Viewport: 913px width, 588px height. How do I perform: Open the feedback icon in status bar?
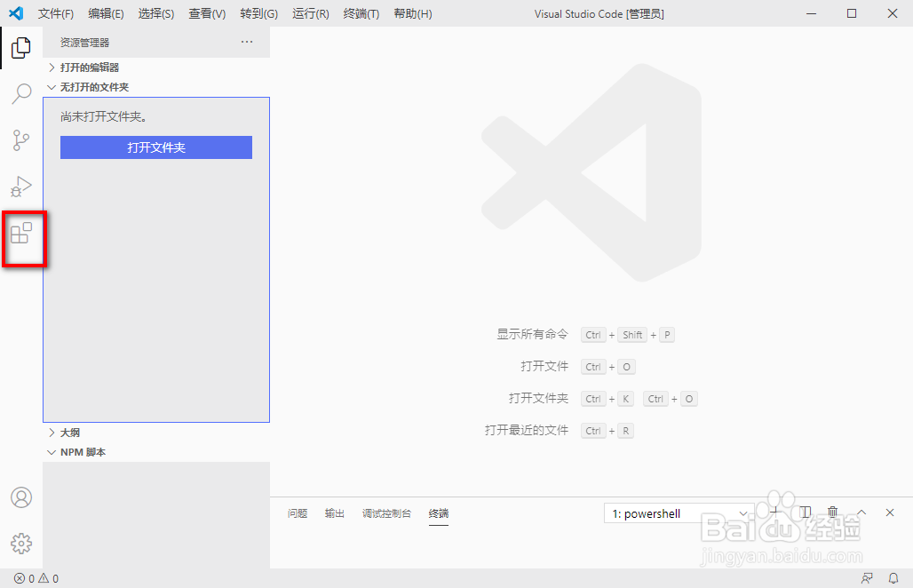pyautogui.click(x=867, y=579)
